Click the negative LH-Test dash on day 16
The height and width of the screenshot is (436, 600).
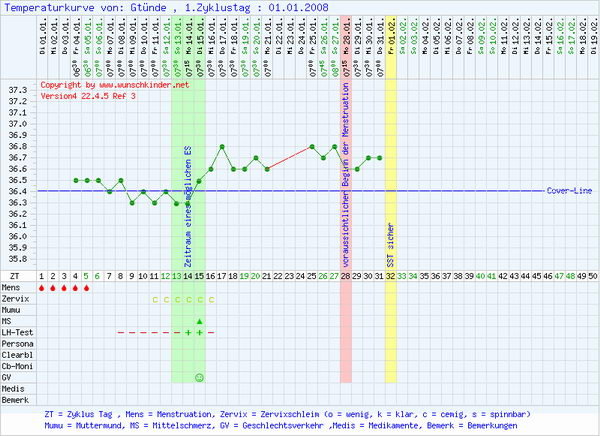click(x=210, y=332)
